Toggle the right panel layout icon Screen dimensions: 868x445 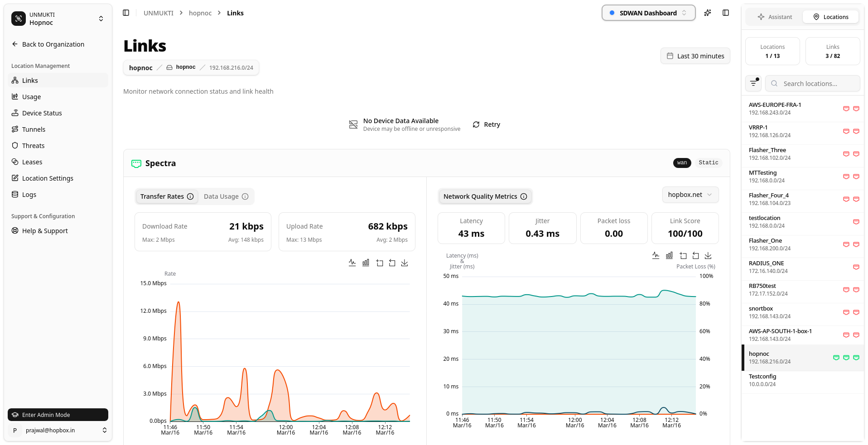[725, 13]
